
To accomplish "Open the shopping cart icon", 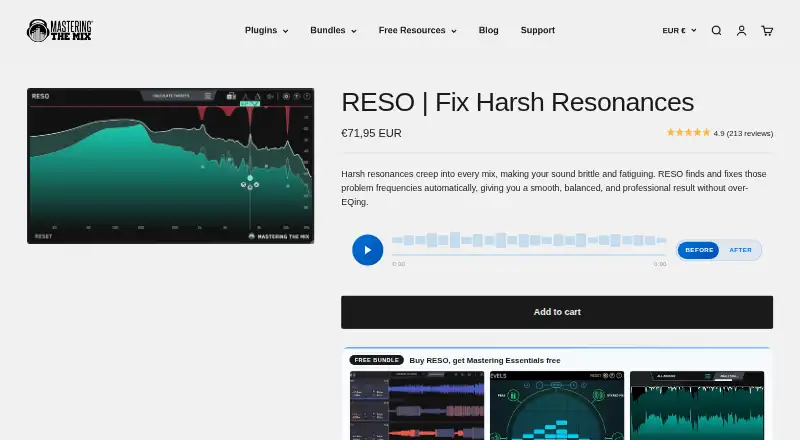I will click(767, 31).
